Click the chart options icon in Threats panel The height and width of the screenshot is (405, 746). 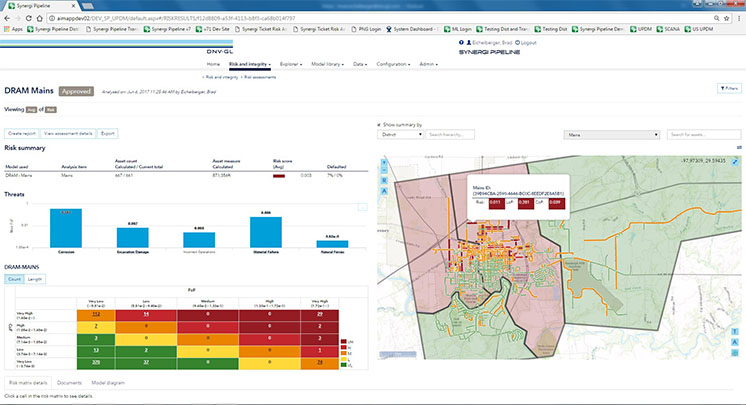364,206
